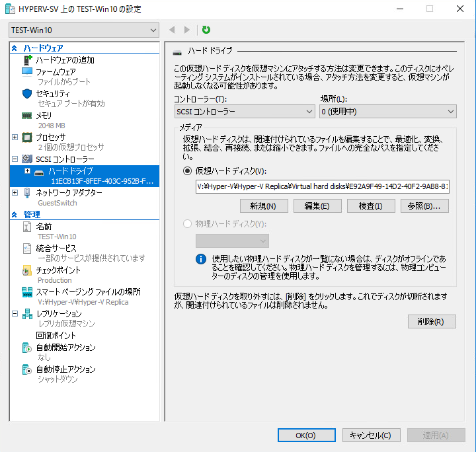Select the 自動停止アクション icon

27,369
